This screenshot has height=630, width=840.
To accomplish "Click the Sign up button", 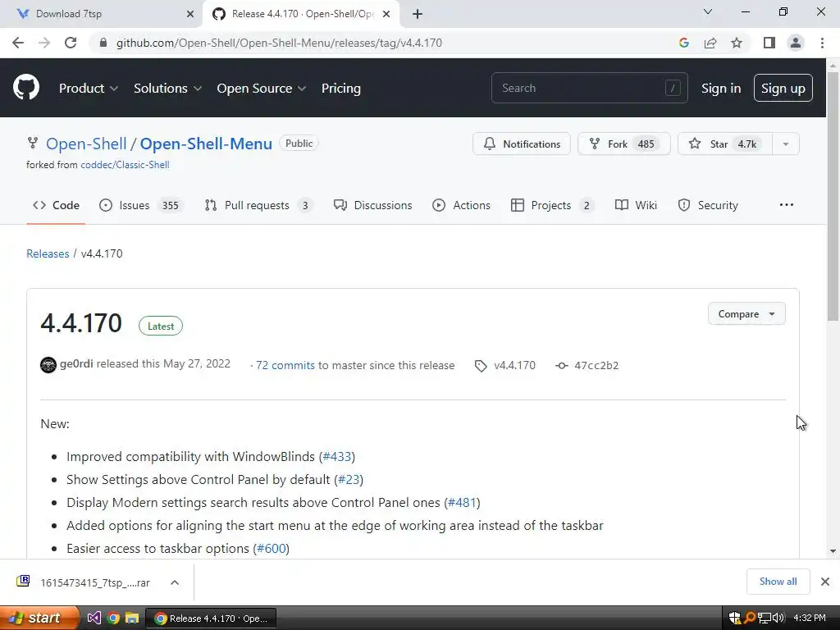I will pyautogui.click(x=783, y=88).
